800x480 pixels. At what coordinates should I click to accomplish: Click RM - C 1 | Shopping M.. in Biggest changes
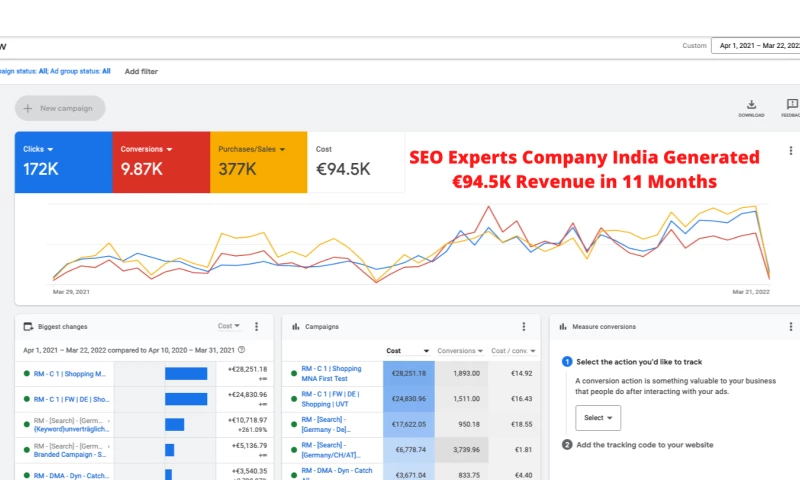[x=70, y=374]
